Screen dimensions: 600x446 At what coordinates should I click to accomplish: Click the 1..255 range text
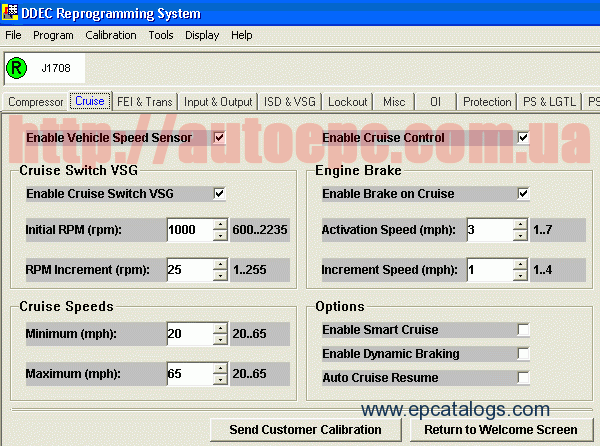[249, 270]
